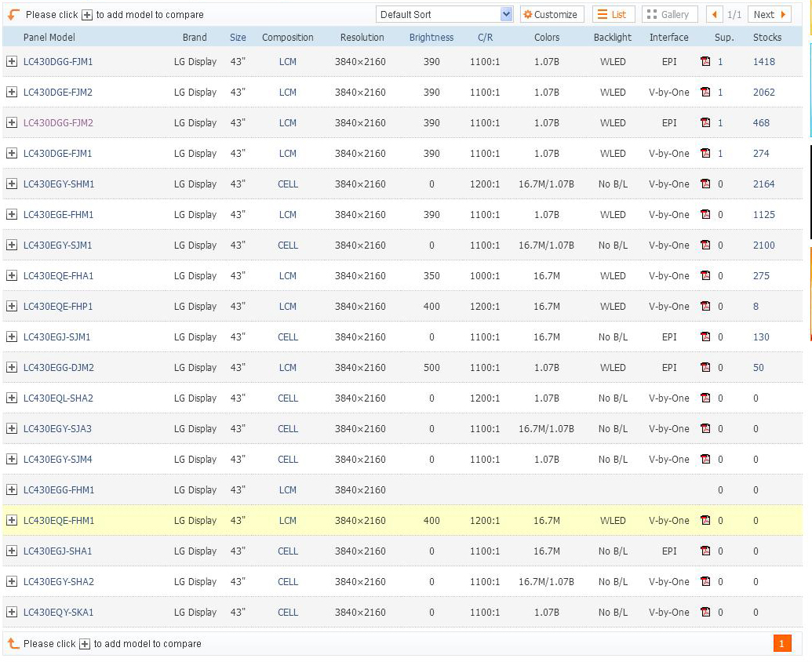Open the Default Sort dropdown
812x662 pixels.
(444, 14)
